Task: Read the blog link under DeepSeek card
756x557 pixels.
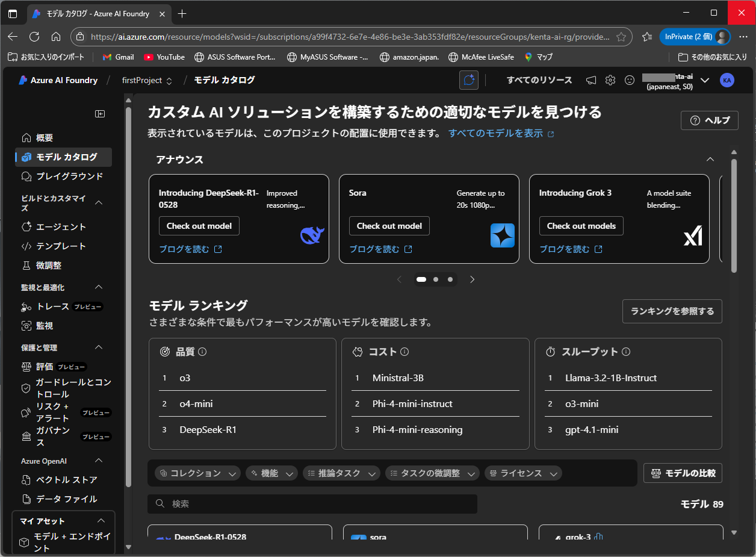Action: point(191,249)
